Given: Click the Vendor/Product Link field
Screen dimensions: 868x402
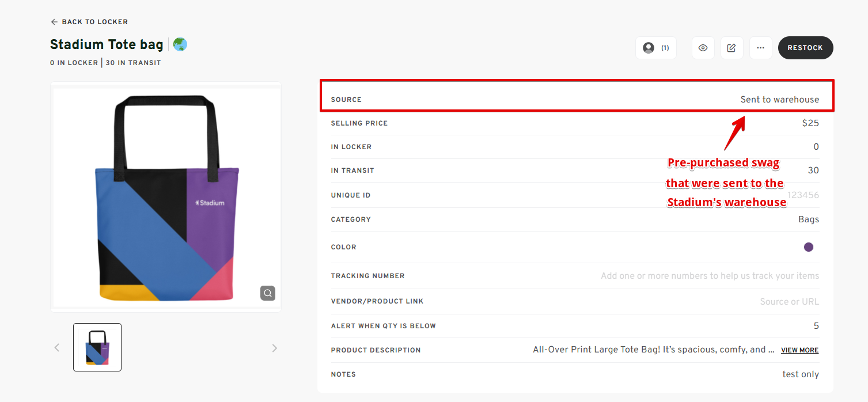Looking at the screenshot, I should coord(789,301).
